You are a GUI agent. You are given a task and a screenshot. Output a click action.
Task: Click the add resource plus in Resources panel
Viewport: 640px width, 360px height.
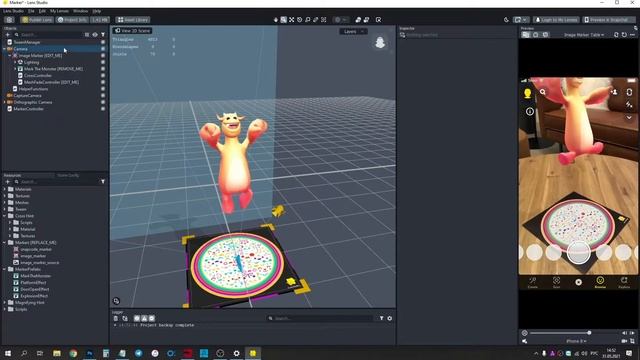(7, 182)
